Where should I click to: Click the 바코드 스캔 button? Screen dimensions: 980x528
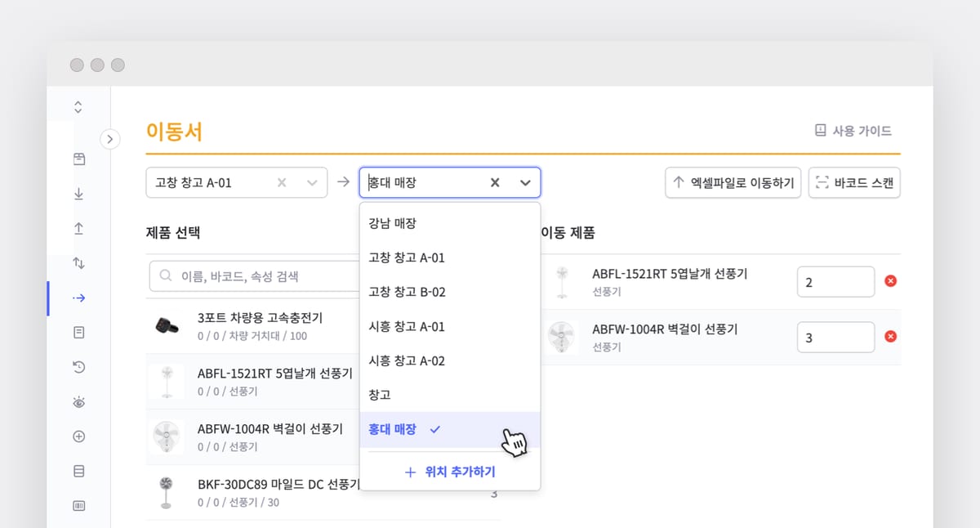click(x=854, y=183)
